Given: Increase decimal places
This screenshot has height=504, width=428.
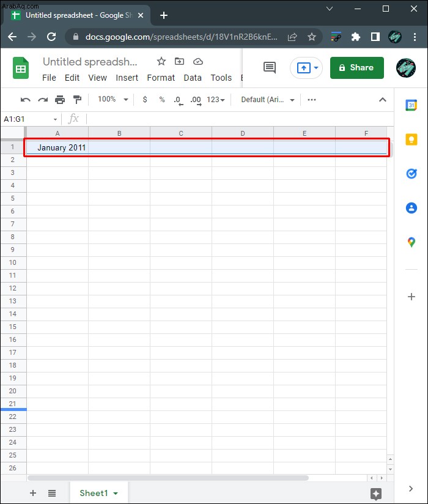Looking at the screenshot, I should pos(196,100).
